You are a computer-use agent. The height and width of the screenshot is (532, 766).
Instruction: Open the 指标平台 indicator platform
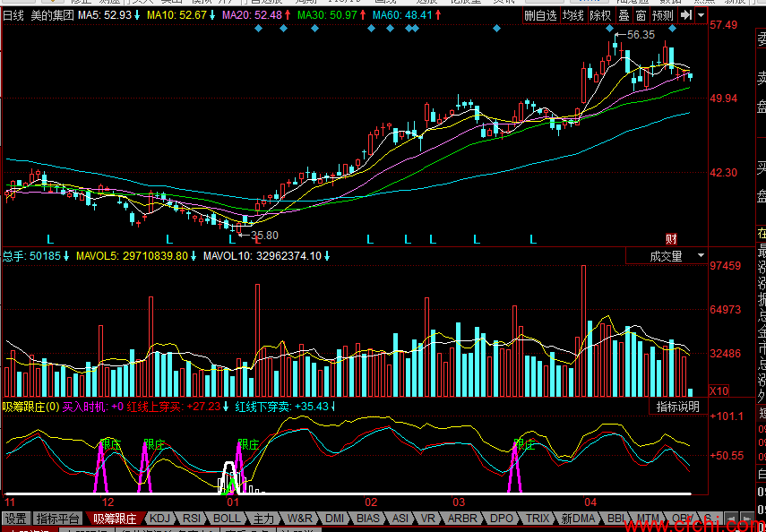(58, 519)
